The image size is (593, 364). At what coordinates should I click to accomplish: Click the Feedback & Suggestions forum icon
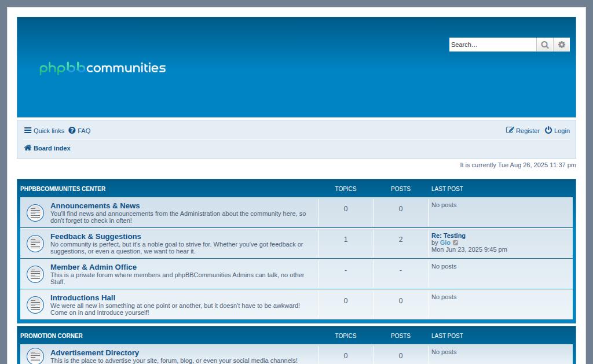35,244
